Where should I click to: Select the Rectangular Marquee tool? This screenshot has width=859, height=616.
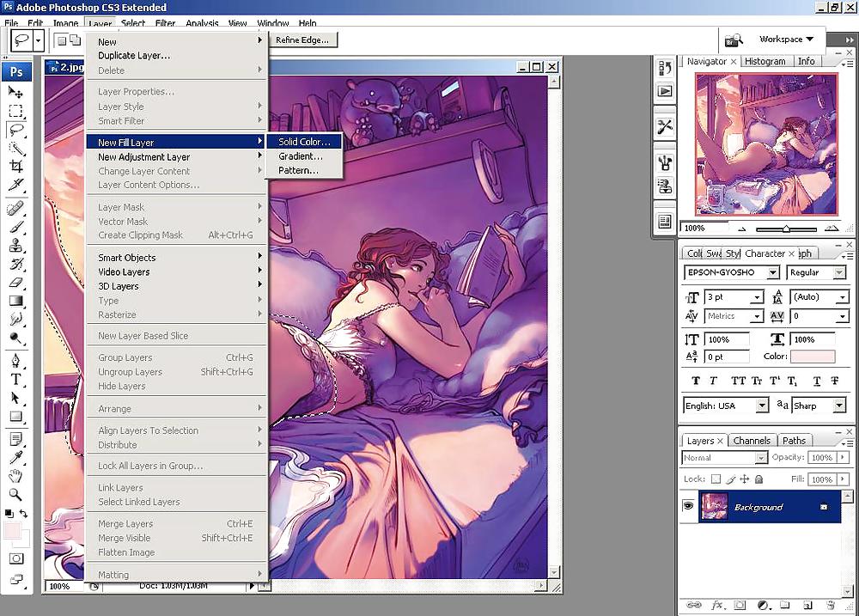tap(15, 111)
